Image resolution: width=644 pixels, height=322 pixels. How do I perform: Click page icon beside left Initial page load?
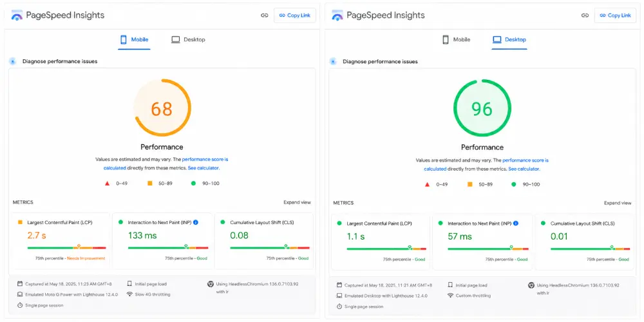[x=130, y=284]
